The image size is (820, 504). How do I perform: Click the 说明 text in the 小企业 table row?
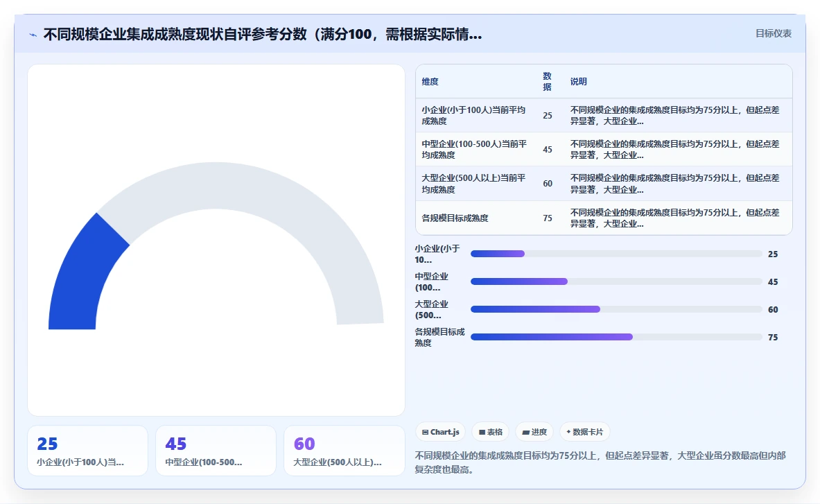point(674,116)
